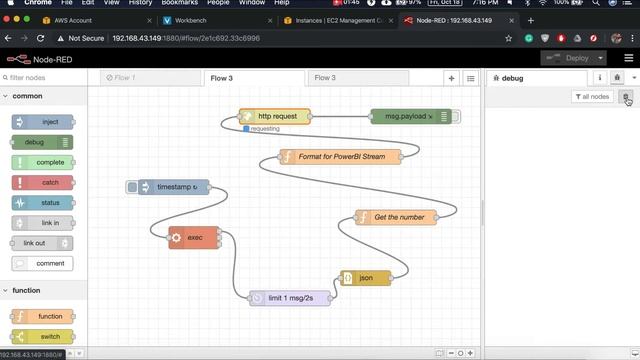
Task: Select the exec node on canvas
Action: point(194,238)
